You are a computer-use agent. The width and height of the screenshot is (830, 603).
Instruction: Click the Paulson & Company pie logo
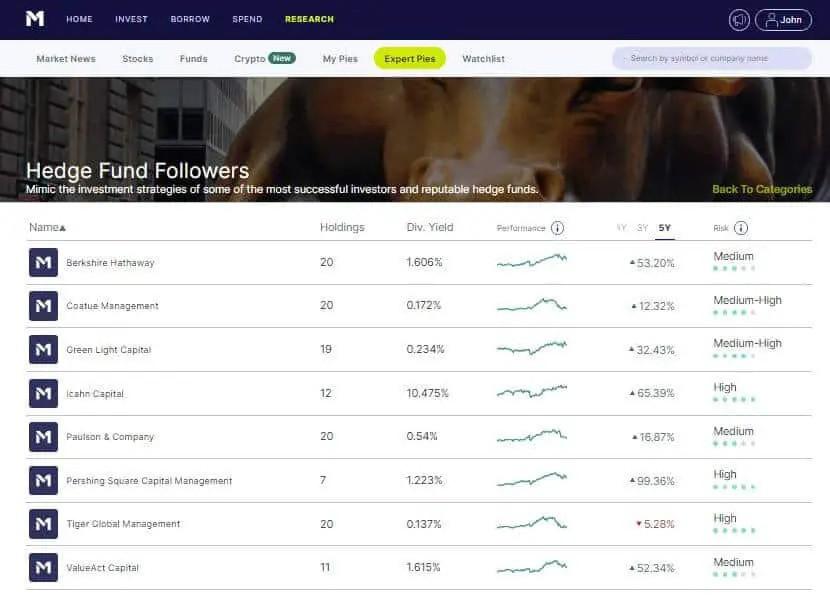tap(43, 437)
